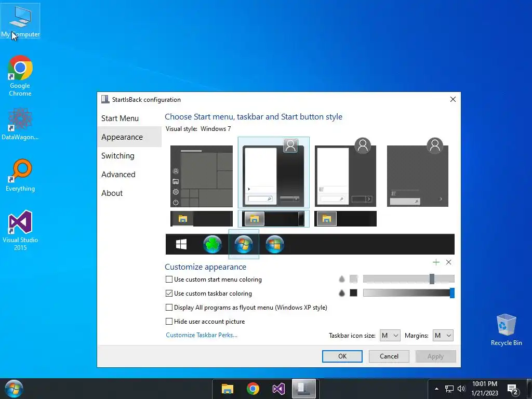This screenshot has height=399, width=532.
Task: Open the Action Center notifications icon
Action: 513,389
